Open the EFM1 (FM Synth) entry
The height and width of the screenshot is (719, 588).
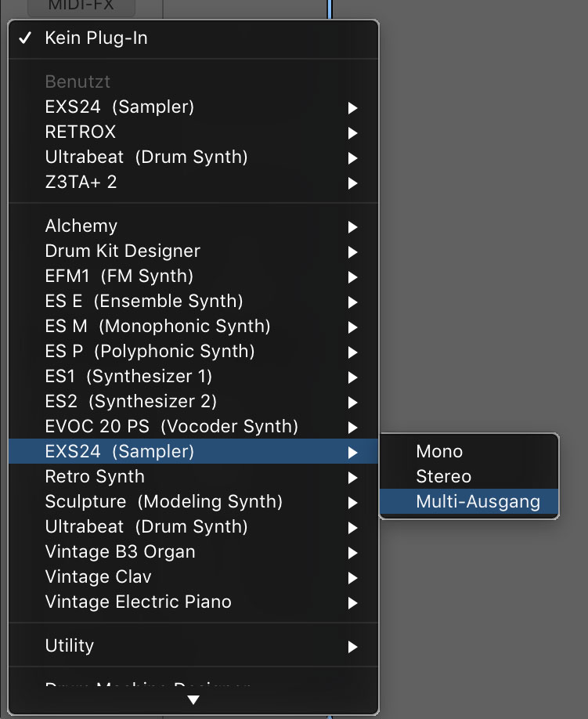193,276
